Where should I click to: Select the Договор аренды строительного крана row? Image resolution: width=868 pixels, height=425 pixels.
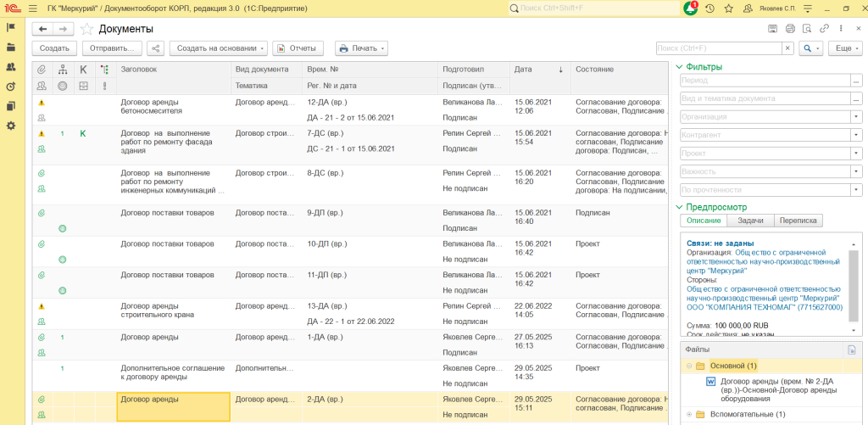click(350, 314)
